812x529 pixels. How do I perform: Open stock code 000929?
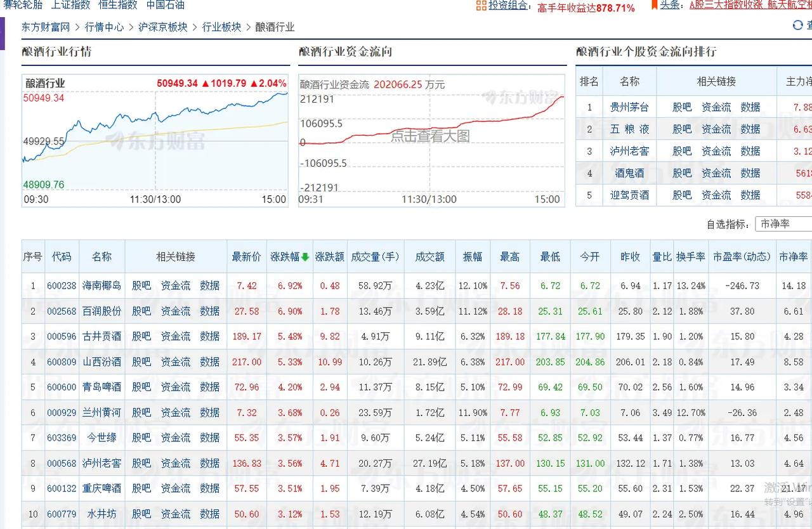[62, 413]
